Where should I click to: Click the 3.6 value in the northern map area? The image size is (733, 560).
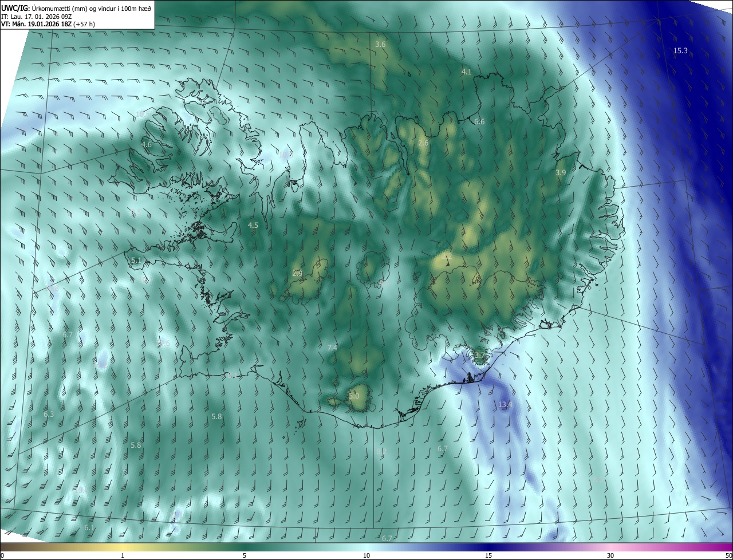380,45
